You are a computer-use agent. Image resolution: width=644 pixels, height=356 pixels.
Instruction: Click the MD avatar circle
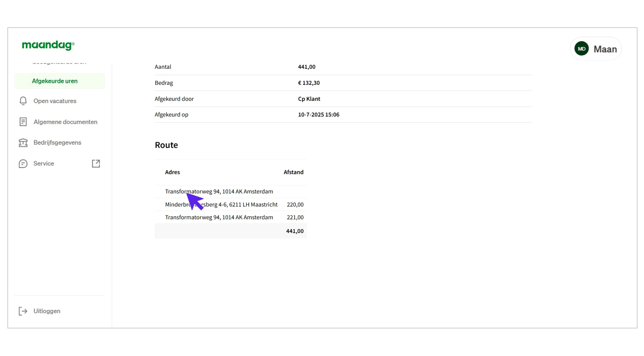[581, 49]
